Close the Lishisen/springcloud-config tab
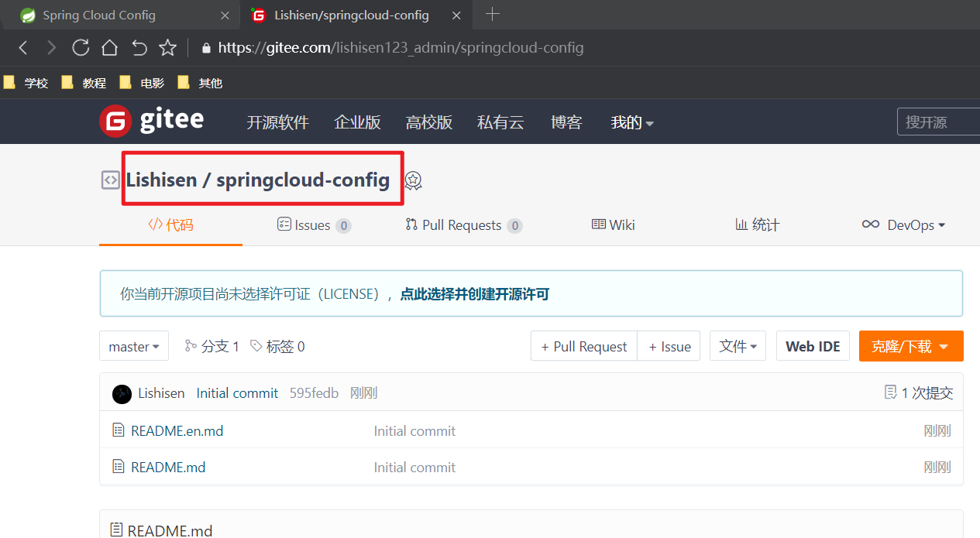The width and height of the screenshot is (980, 538). point(457,15)
